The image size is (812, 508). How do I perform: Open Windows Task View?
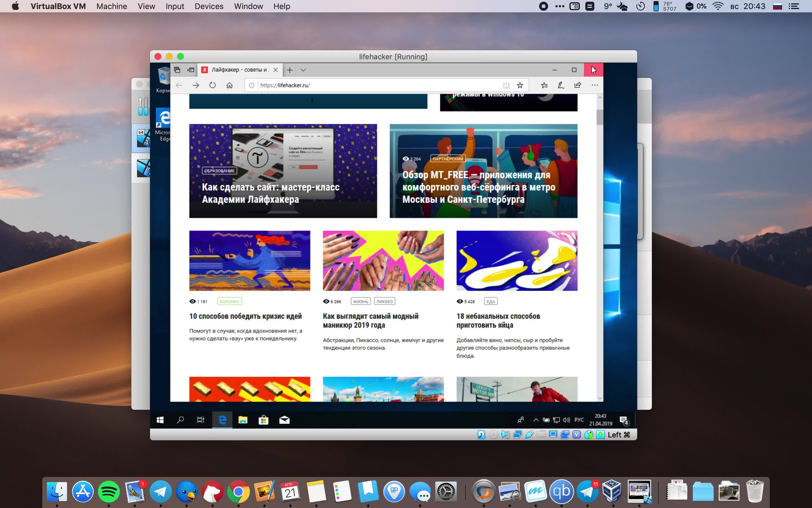point(201,420)
